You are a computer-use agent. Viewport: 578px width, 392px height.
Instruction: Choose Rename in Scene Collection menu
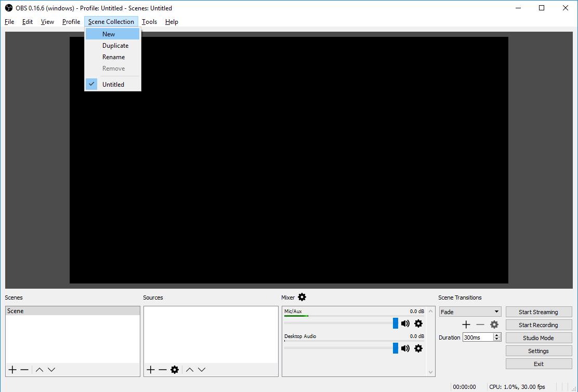[113, 57]
